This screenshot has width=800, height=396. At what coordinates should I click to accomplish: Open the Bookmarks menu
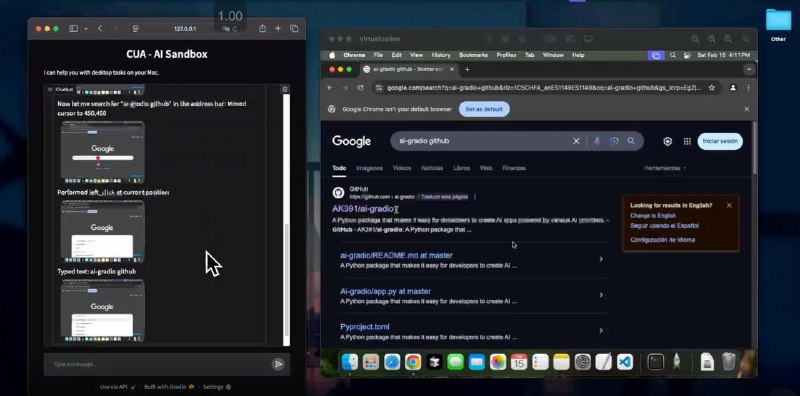click(473, 55)
